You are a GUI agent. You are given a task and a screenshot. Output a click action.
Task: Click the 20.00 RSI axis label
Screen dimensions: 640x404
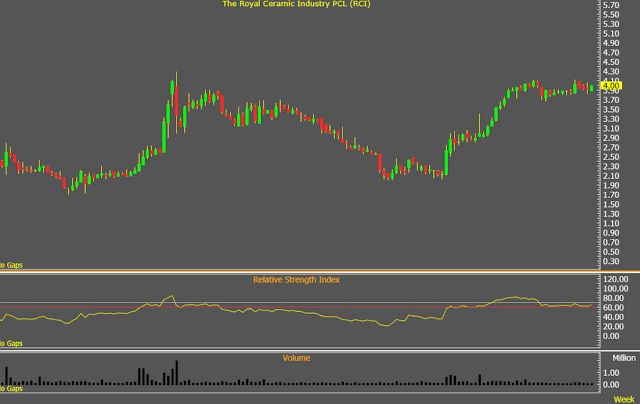coord(613,326)
